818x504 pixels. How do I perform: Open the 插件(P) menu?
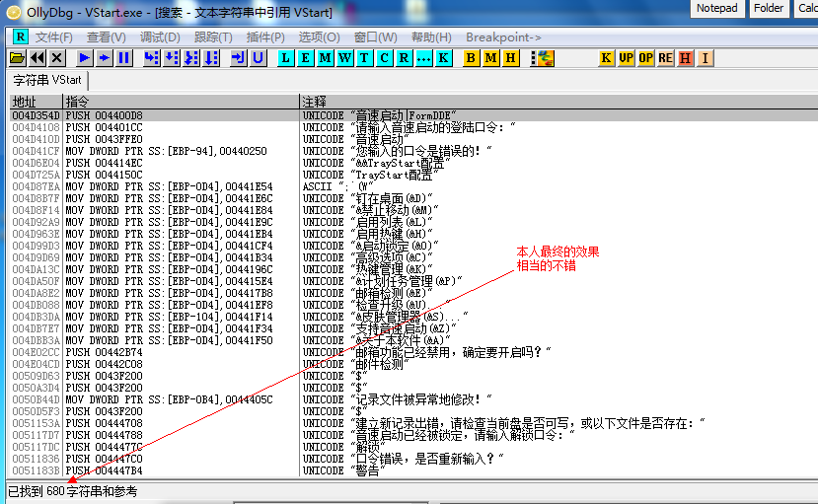coord(265,37)
